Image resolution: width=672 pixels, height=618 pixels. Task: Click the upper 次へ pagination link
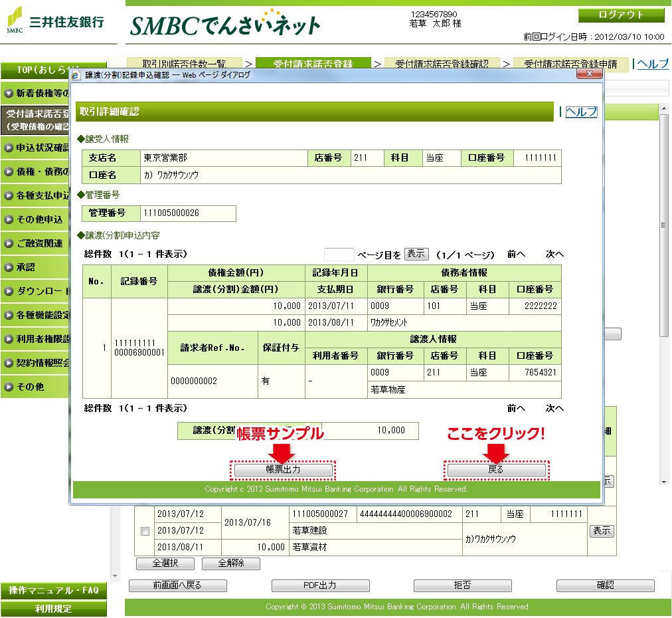(554, 255)
